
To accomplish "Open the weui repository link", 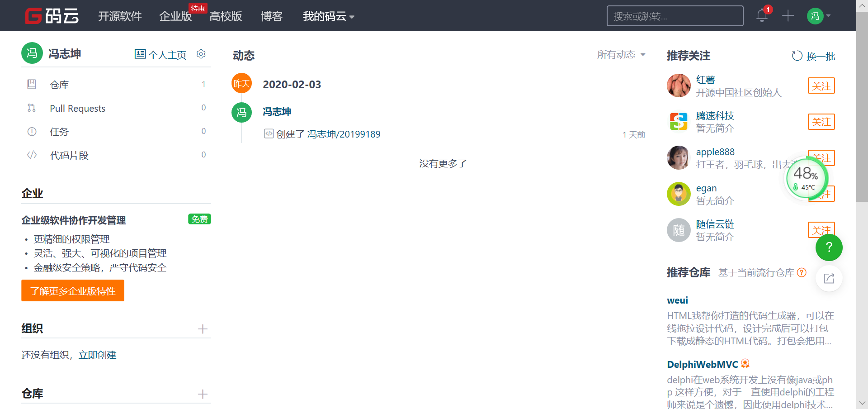I will (x=677, y=300).
